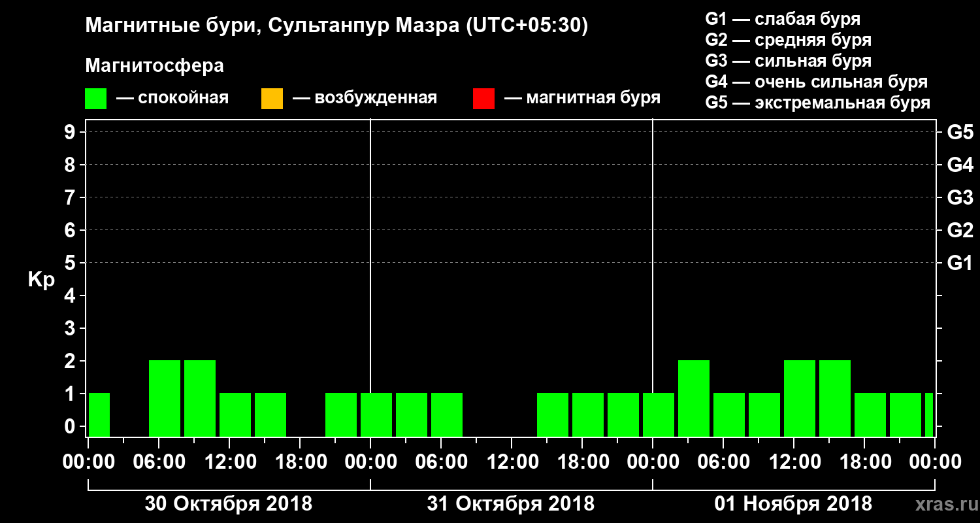Viewport: 980px width, 523px height.
Task: Click the 06:00 time label under 30 Октября
Action: [x=159, y=462]
